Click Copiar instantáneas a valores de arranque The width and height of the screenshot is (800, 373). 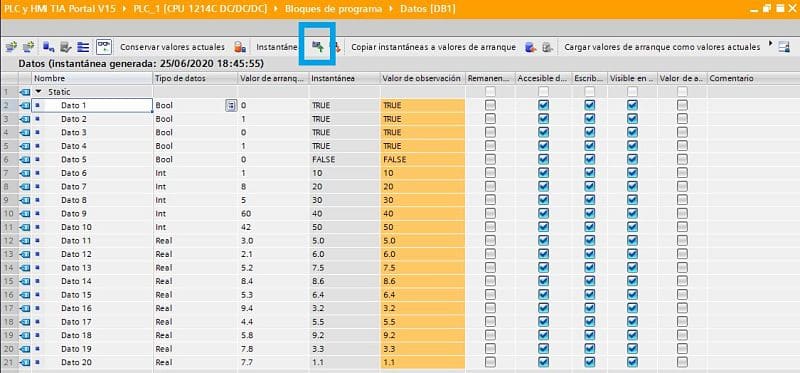point(434,47)
